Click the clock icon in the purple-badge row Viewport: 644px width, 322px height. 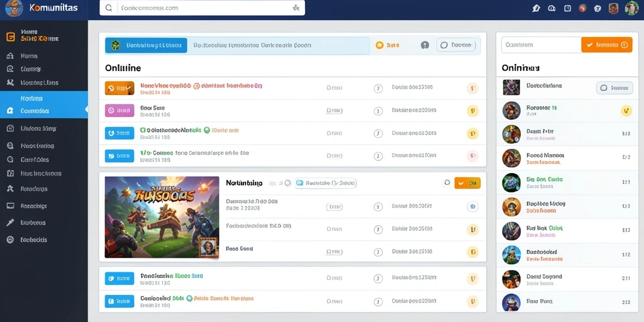click(x=378, y=111)
